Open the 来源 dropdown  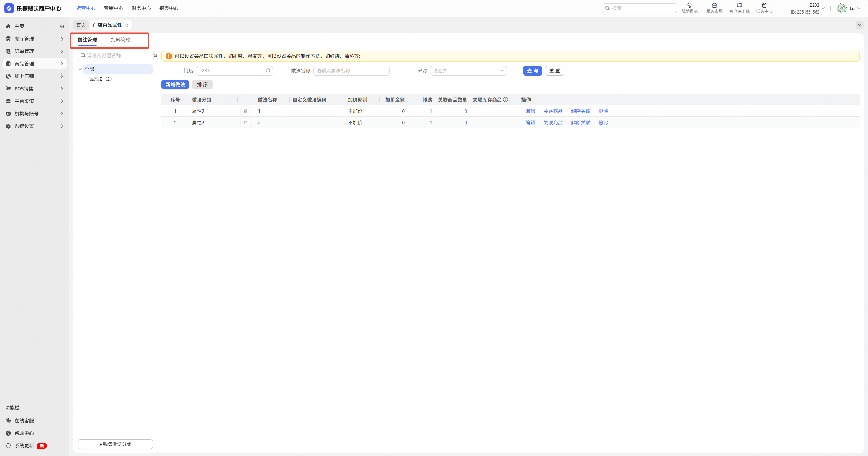click(468, 71)
